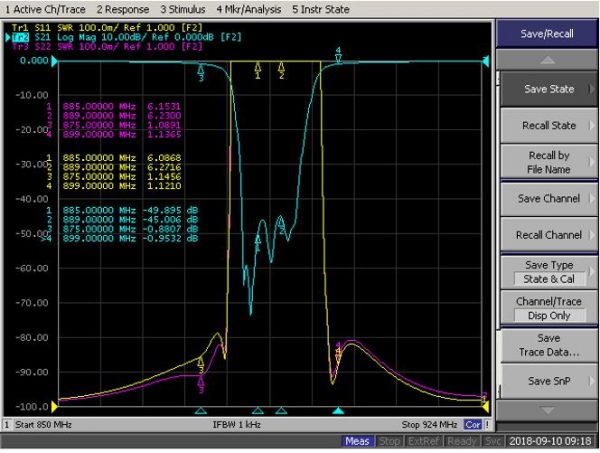This screenshot has width=600, height=453.
Task: Click S22 marker 1 value 6.1531
Action: (164, 106)
